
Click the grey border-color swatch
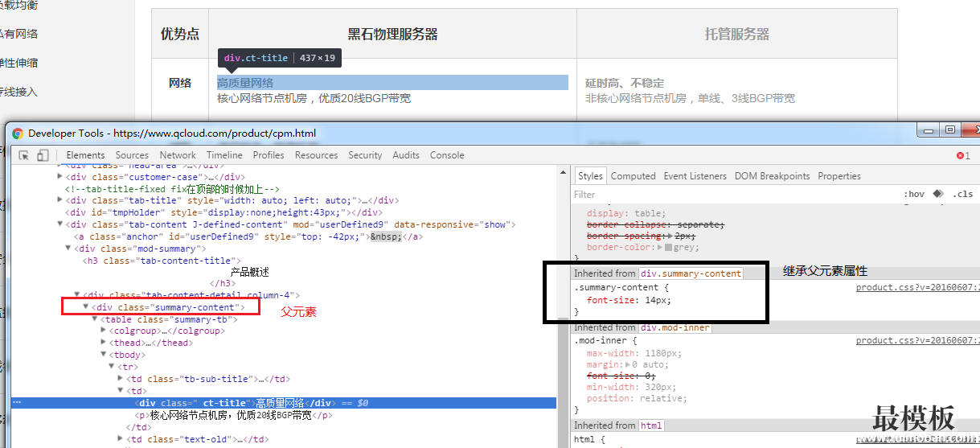tap(669, 248)
